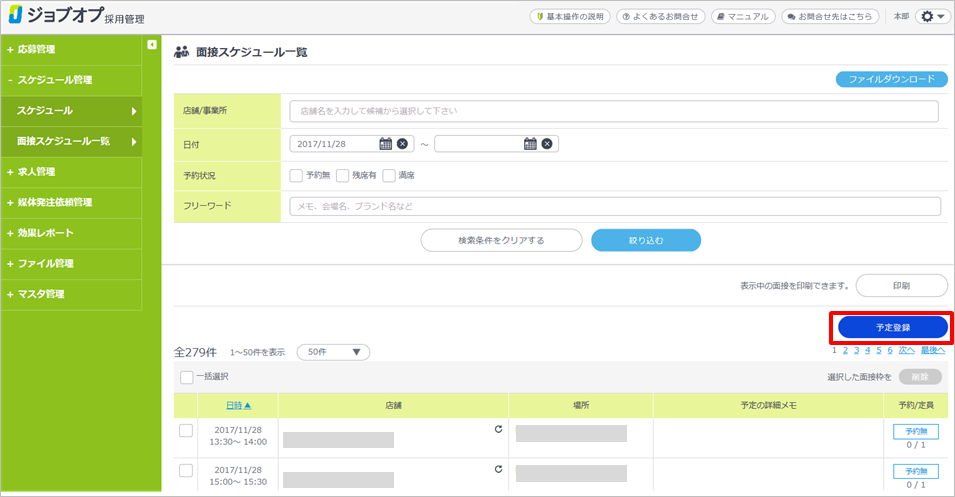Viewport: 955px width, 497px height.
Task: Click the 店舗/事業所 store name input
Action: 614,111
